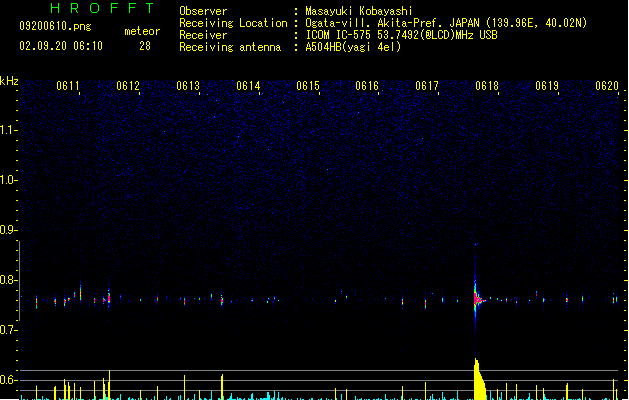Click the Receiving Location label
Screen dimensions: 629x400
233,23
